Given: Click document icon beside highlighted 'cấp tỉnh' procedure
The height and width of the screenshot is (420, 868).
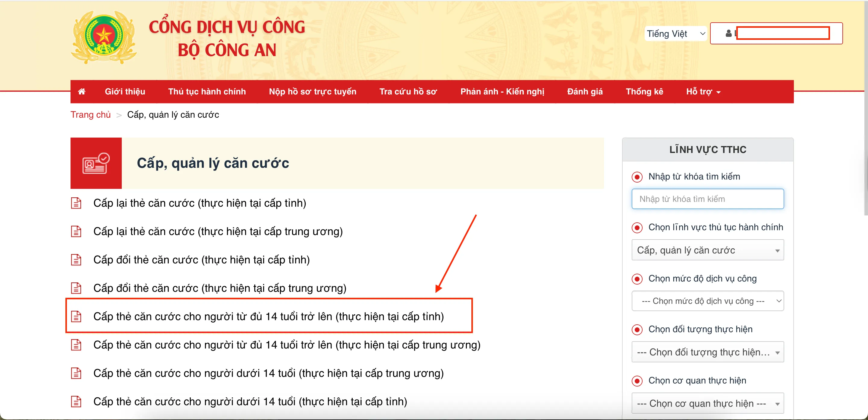Looking at the screenshot, I should click(x=76, y=317).
